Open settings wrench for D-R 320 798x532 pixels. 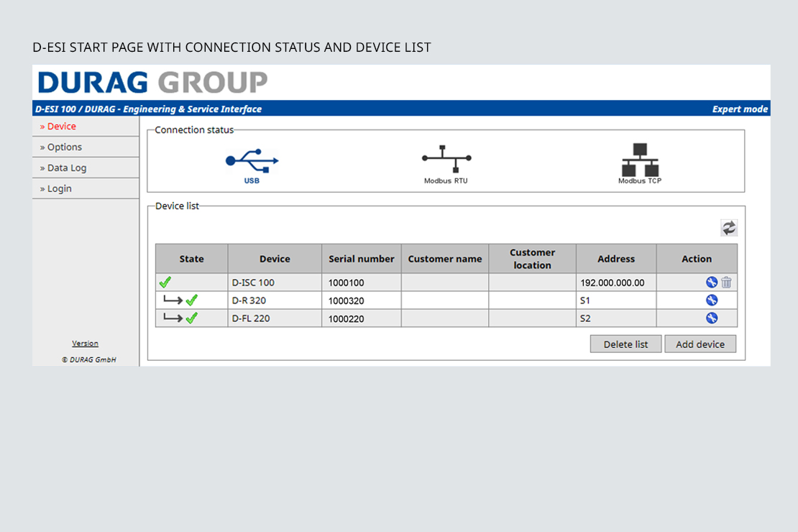(x=712, y=300)
